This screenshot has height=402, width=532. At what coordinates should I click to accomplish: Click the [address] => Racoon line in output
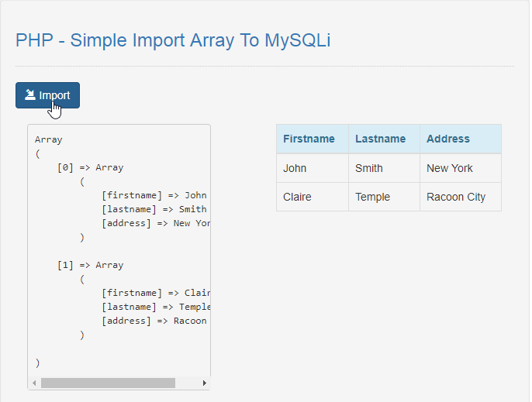(x=154, y=321)
